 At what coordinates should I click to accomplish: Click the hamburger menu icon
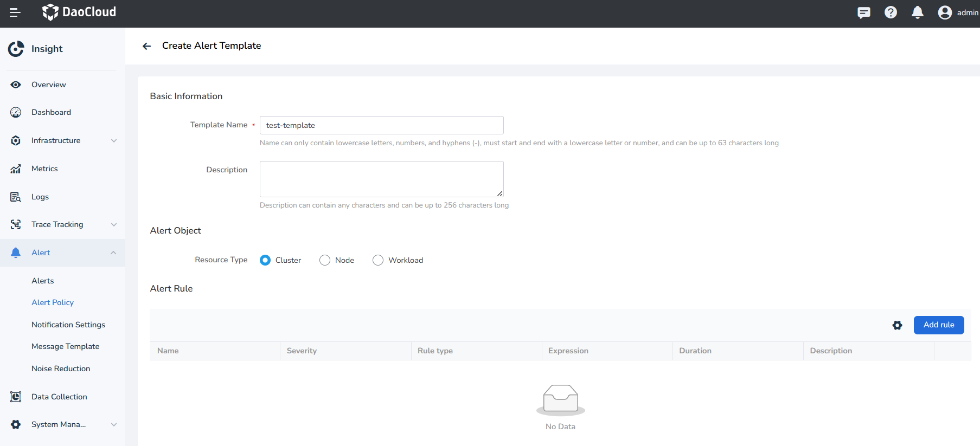15,12
